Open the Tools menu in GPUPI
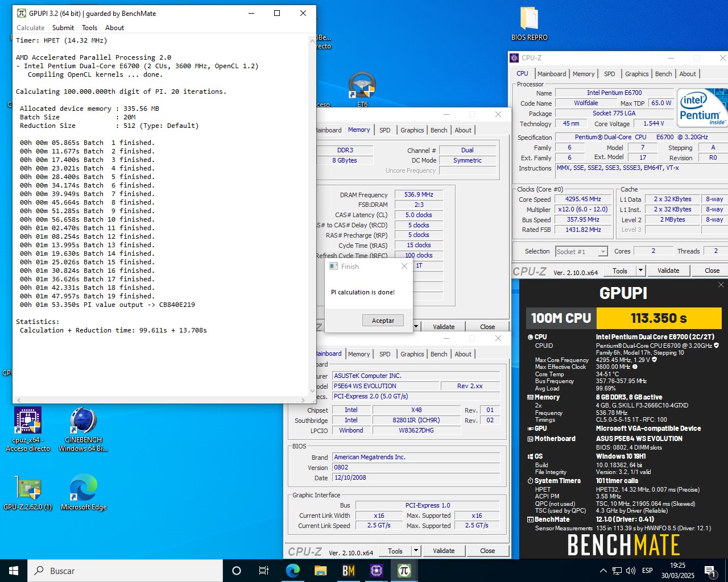The image size is (728, 582). [x=90, y=28]
